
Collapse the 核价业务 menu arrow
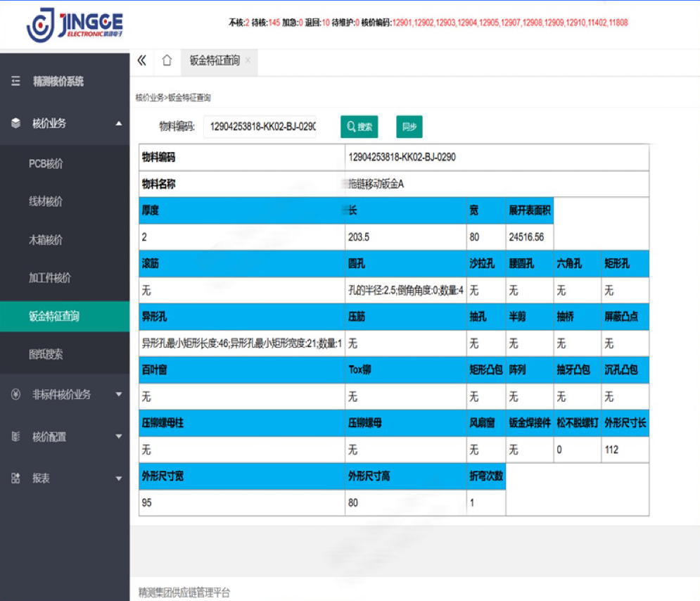118,123
